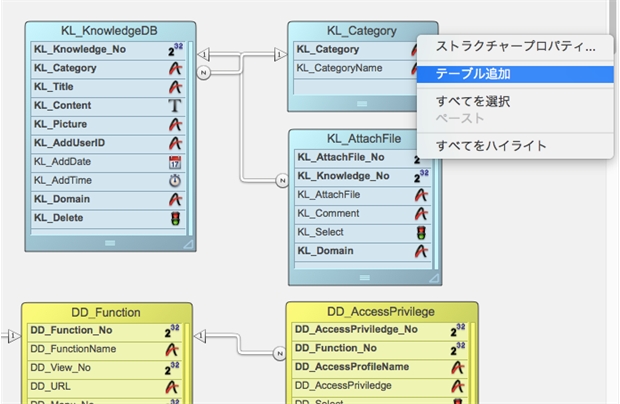Click the DD_AccessPrivilege table title
620x404 pixels.
[381, 311]
